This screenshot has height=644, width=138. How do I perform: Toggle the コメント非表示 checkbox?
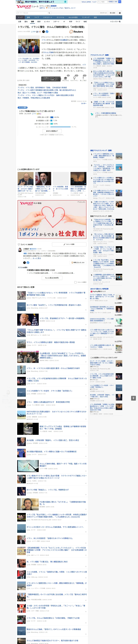tap(75, 282)
